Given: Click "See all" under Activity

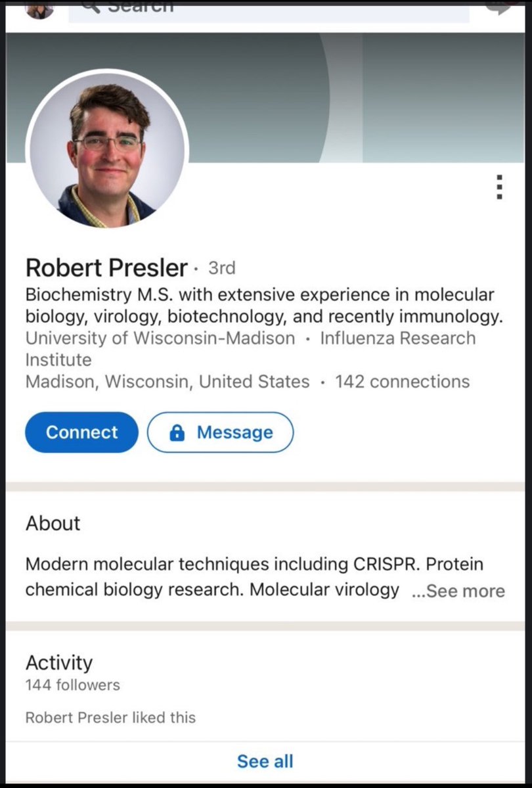Looking at the screenshot, I should pos(265,761).
